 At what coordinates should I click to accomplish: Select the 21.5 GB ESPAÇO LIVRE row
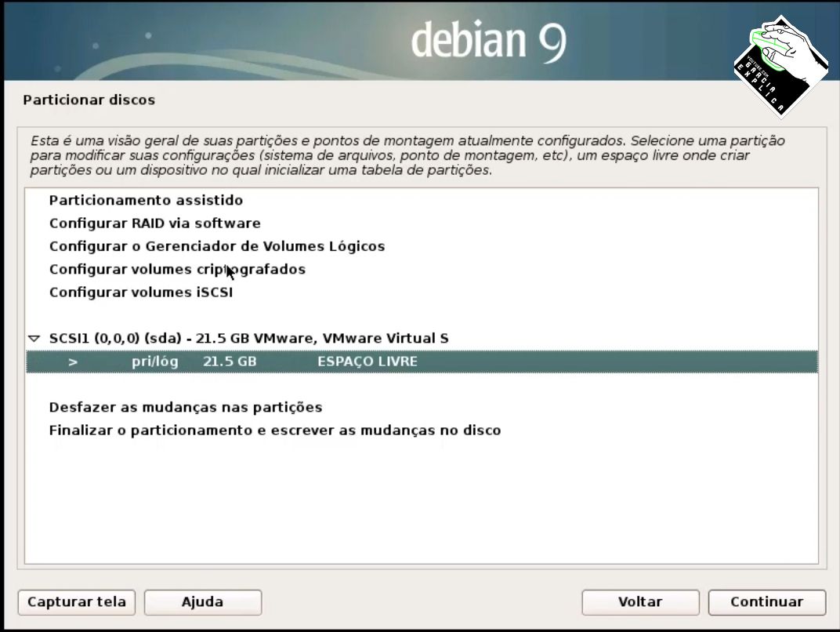(422, 361)
